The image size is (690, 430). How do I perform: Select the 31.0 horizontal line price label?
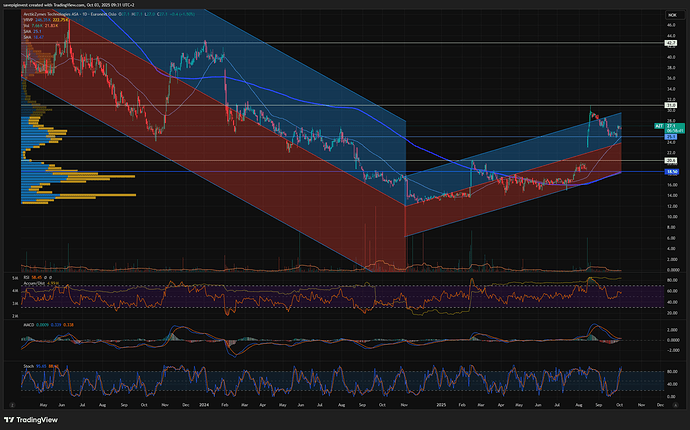pyautogui.click(x=672, y=105)
